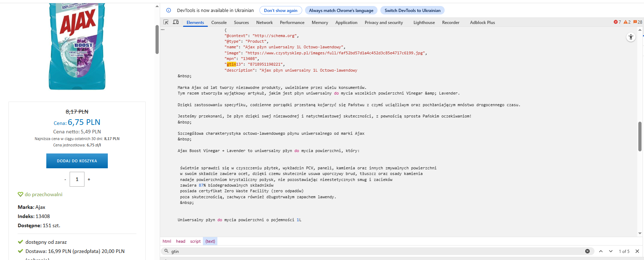Open the Application tab

coord(346,23)
